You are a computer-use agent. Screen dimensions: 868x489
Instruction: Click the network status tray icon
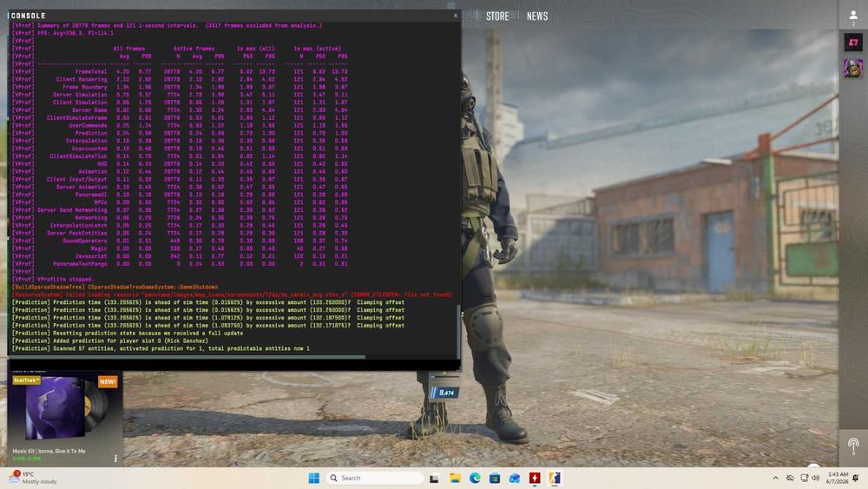(790, 478)
